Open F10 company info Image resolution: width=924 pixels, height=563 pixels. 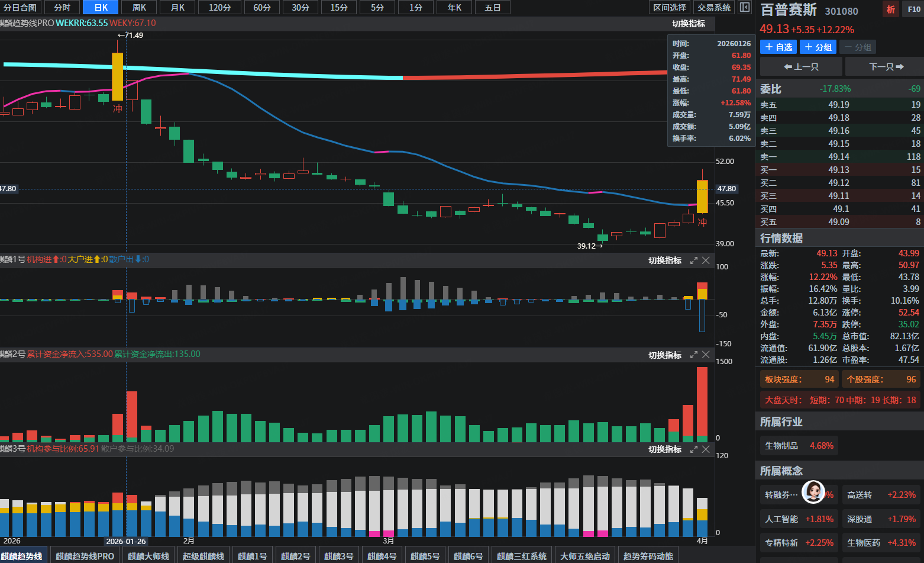click(913, 9)
